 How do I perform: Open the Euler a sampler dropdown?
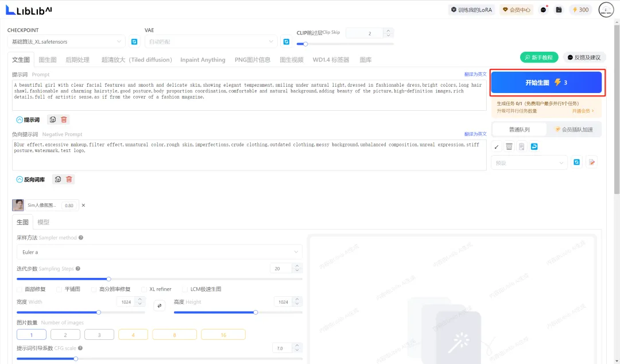pos(160,252)
